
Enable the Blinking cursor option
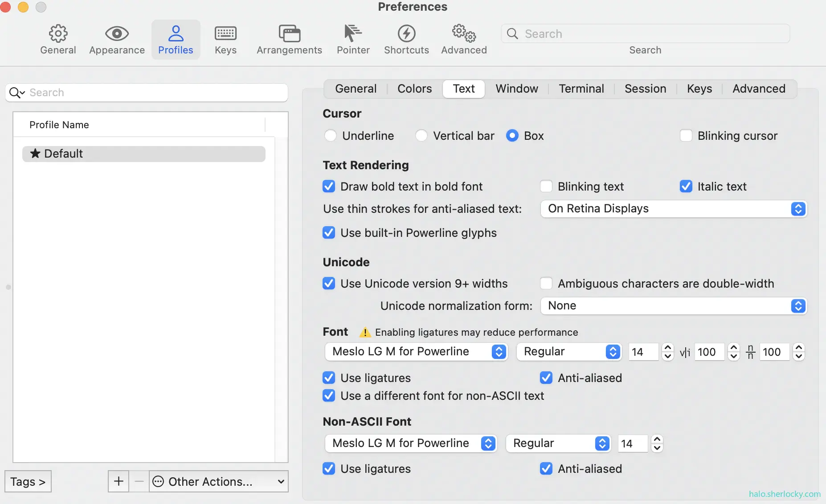(686, 135)
